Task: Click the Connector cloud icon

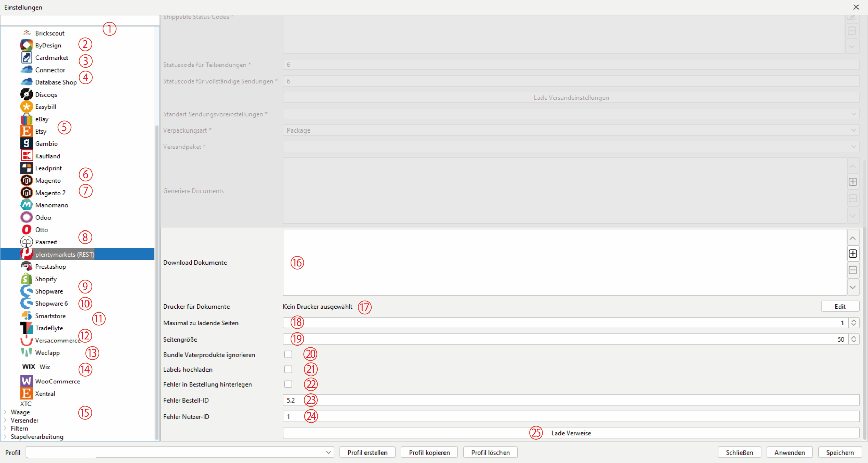Action: [x=26, y=70]
